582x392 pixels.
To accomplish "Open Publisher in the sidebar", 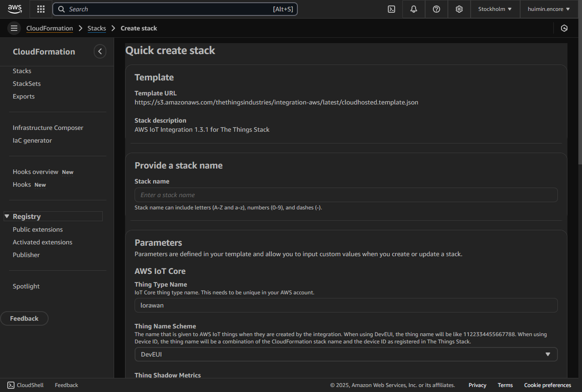I will (x=26, y=255).
